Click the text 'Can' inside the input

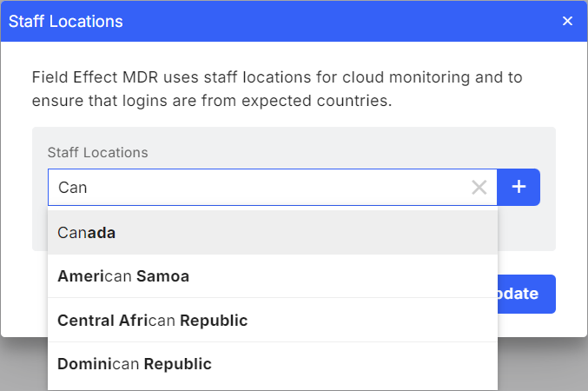point(73,187)
